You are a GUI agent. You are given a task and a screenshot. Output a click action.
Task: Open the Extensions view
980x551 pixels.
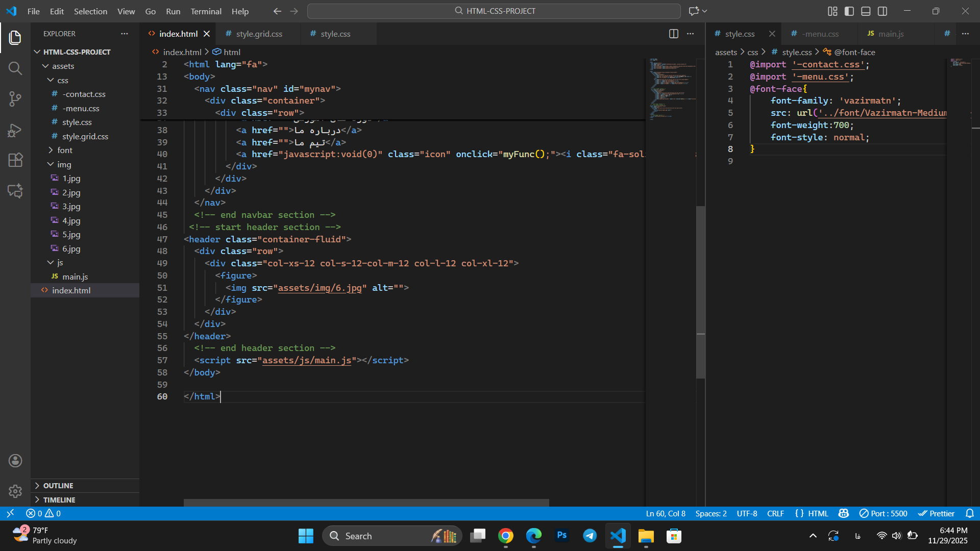(x=15, y=160)
